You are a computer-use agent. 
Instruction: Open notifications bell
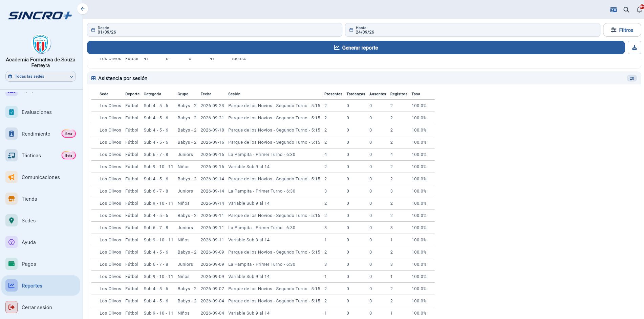[639, 10]
